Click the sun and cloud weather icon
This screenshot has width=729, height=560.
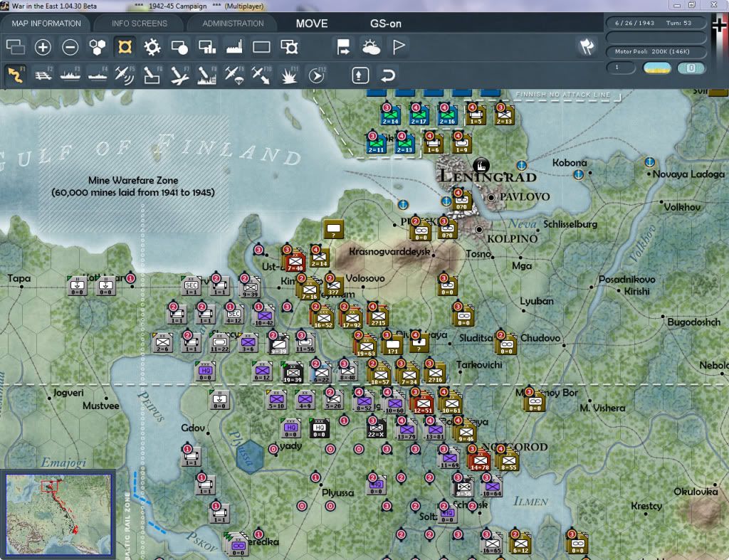point(371,47)
